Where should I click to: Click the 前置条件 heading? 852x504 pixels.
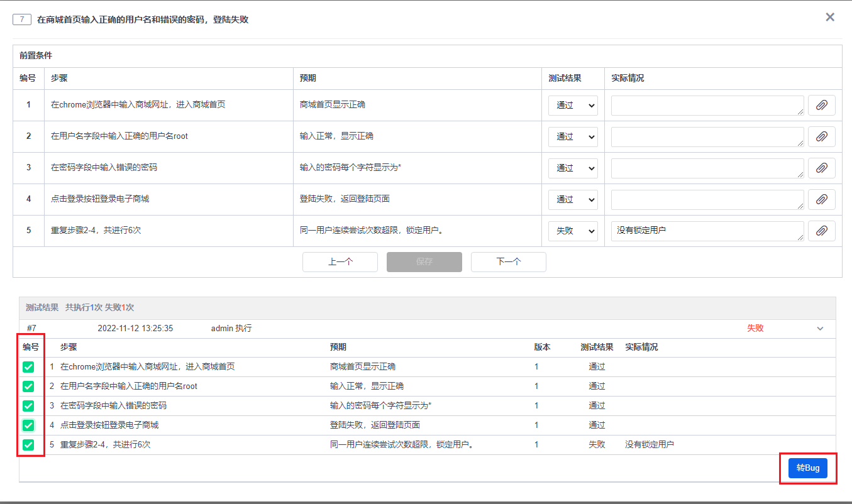(x=36, y=55)
